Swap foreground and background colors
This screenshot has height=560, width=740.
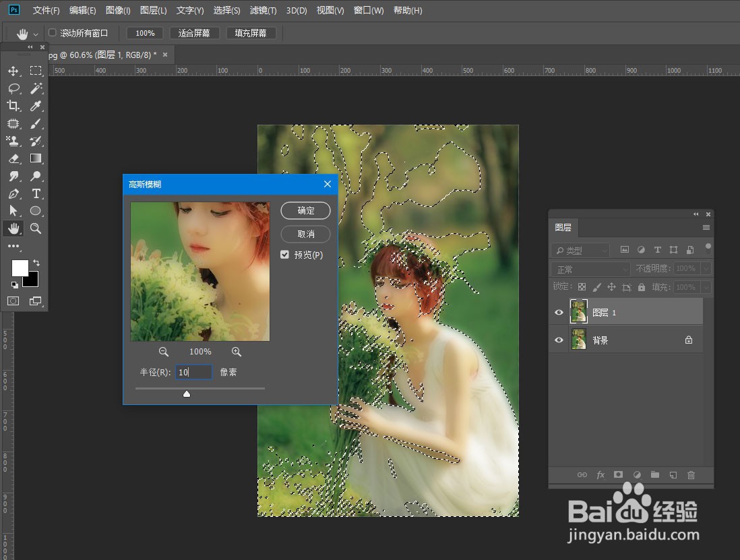(36, 262)
